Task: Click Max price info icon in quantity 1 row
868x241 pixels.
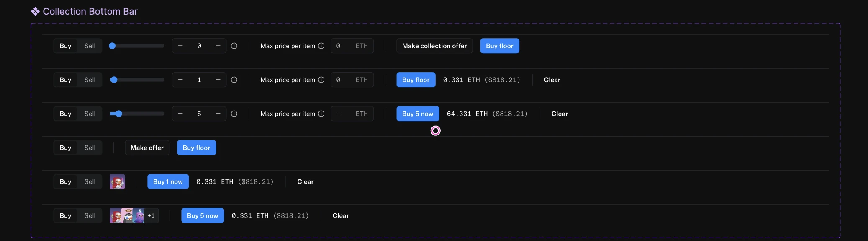Action: [x=321, y=80]
